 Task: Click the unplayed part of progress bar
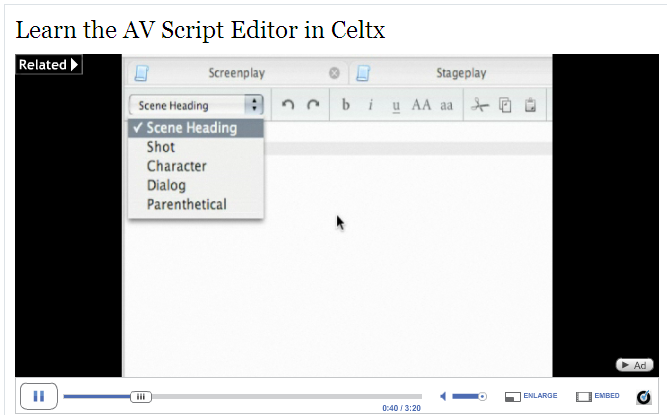tap(287, 397)
